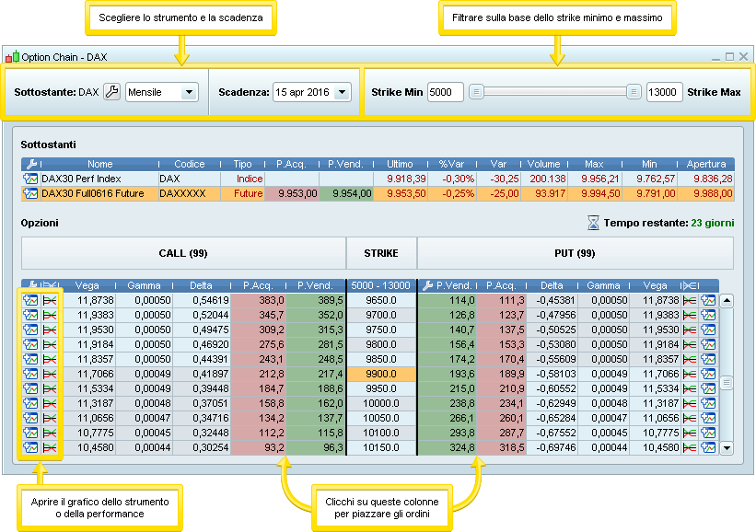Select the highlighted 9900.0 strike cell
Screen dimensions: 756x532
click(x=381, y=374)
